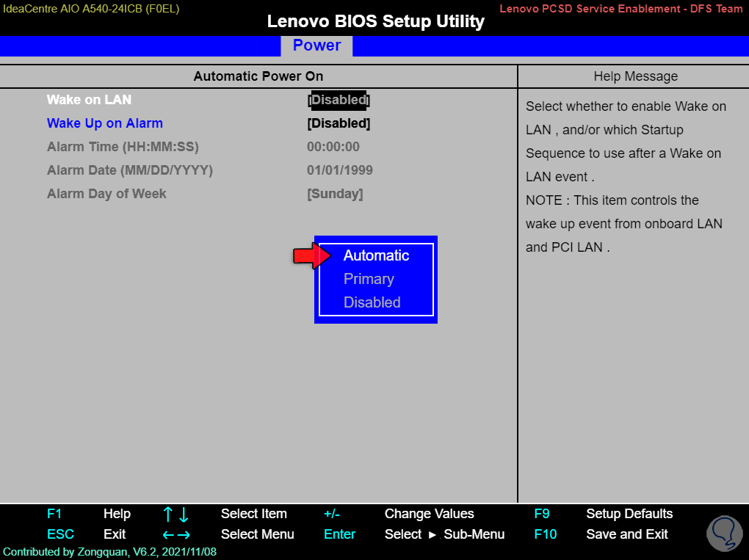Click the F9 key hint
Image resolution: width=749 pixels, height=560 pixels.
542,514
